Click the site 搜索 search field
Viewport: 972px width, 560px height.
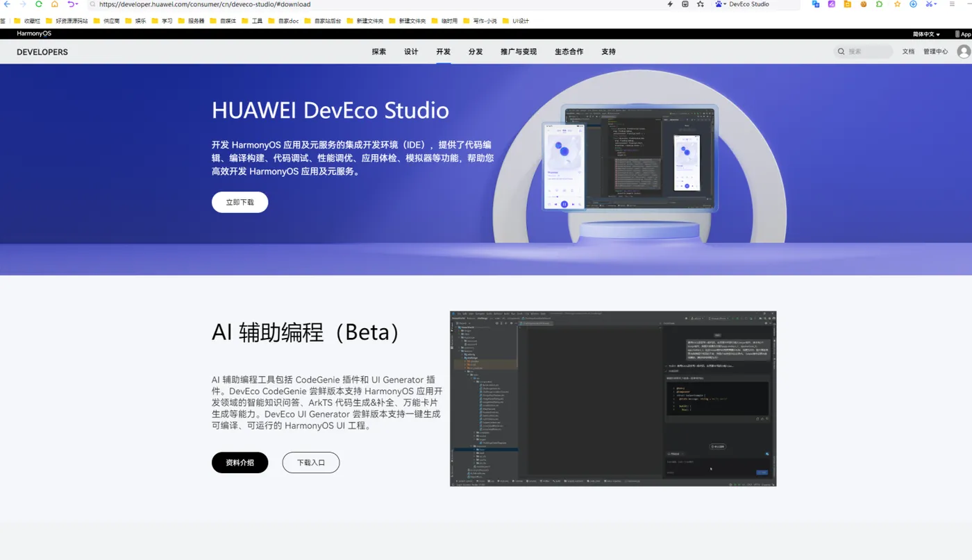coord(864,51)
